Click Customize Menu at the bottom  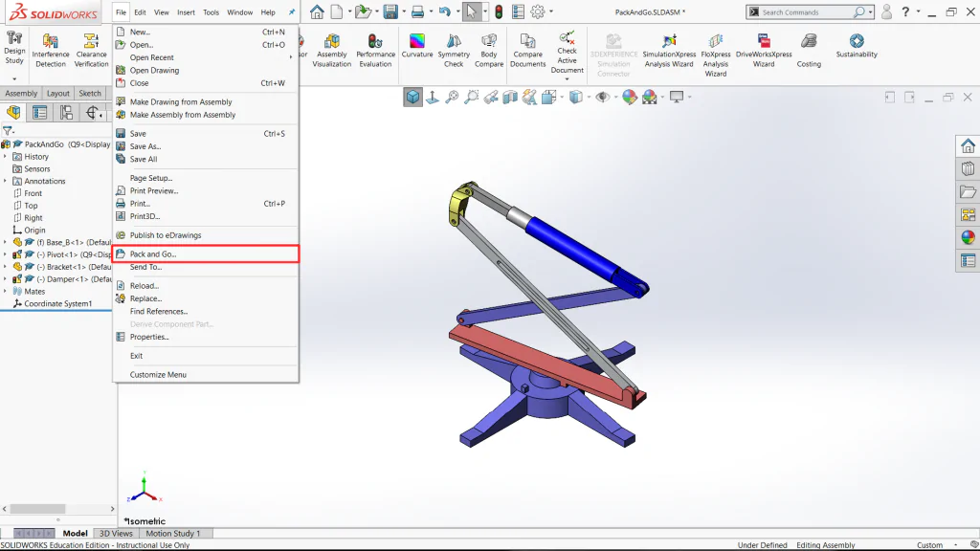pos(206,375)
